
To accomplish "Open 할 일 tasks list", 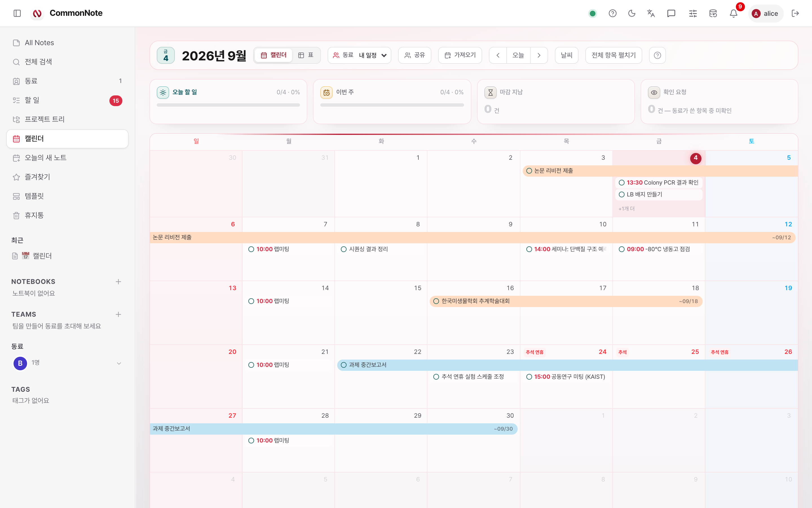I will pyautogui.click(x=67, y=100).
